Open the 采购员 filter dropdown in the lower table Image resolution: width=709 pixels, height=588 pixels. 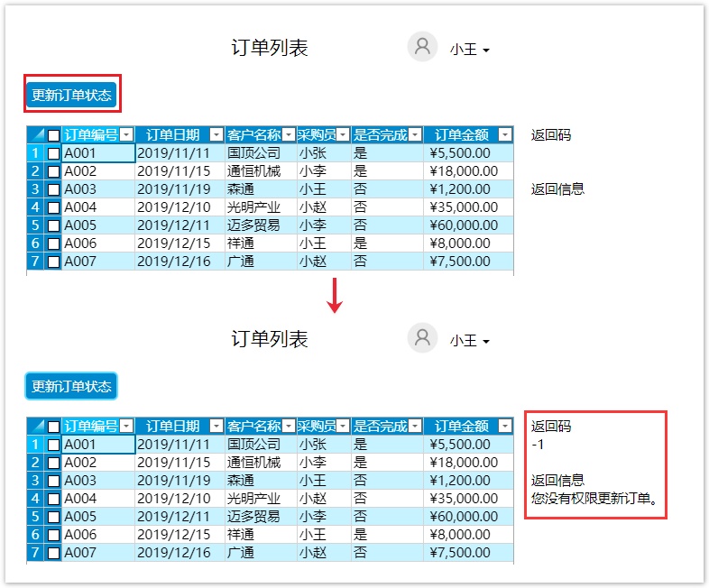[343, 427]
